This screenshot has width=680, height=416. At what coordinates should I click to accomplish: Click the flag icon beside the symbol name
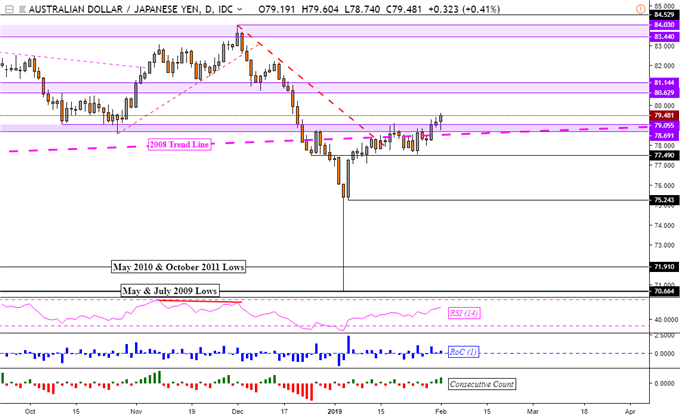tap(22, 9)
